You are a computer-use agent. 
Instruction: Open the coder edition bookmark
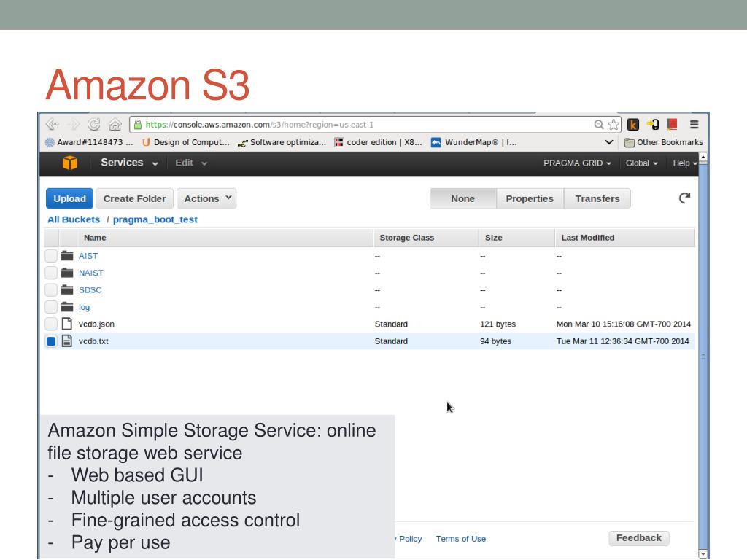pos(379,142)
